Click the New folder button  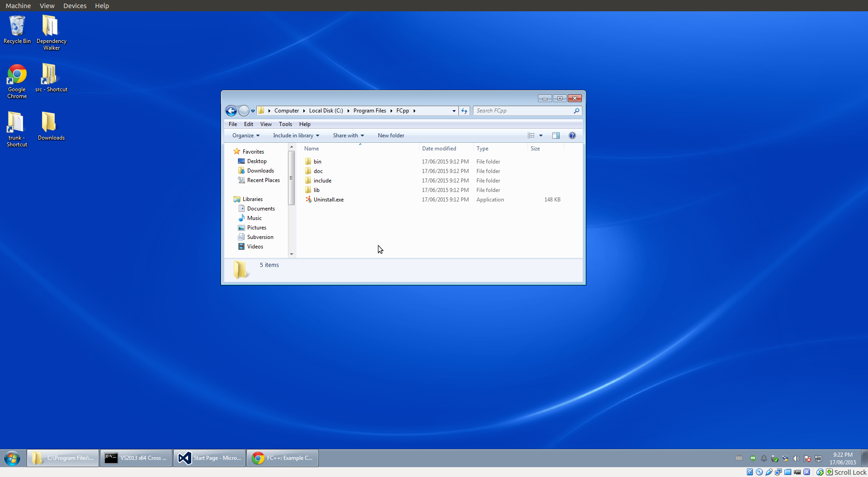click(x=391, y=136)
